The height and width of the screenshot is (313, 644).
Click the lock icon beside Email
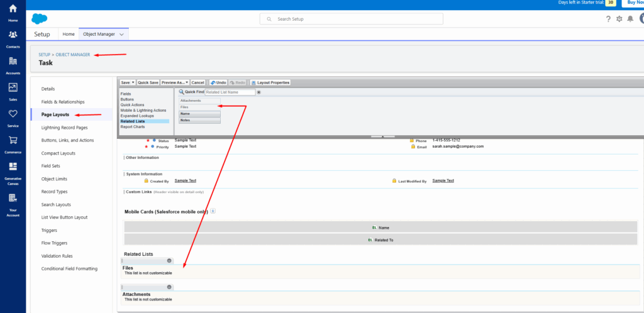(x=413, y=146)
